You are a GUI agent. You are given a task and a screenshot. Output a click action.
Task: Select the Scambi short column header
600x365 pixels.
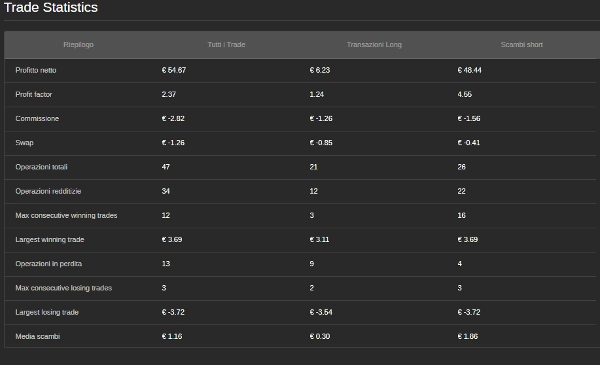[x=522, y=45]
